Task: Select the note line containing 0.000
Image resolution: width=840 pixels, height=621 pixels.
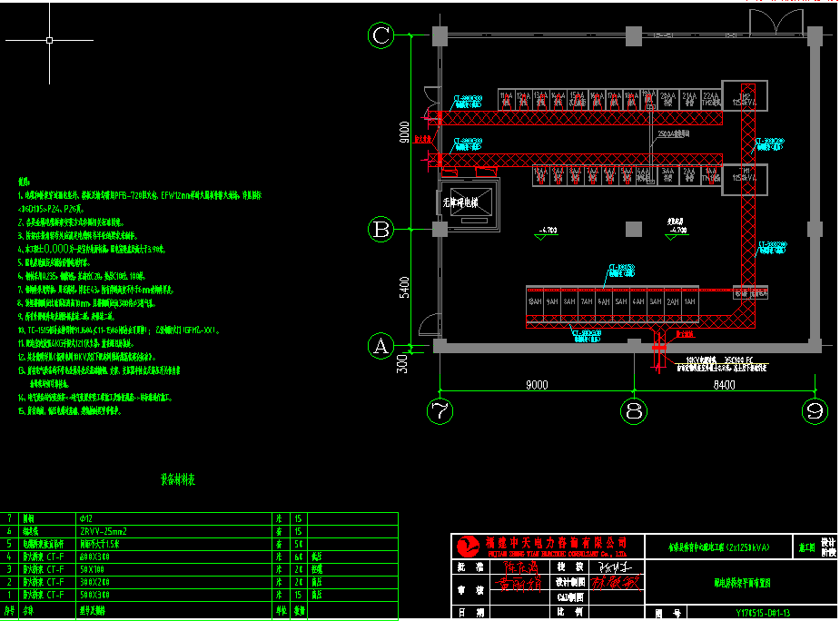Action: pos(92,249)
